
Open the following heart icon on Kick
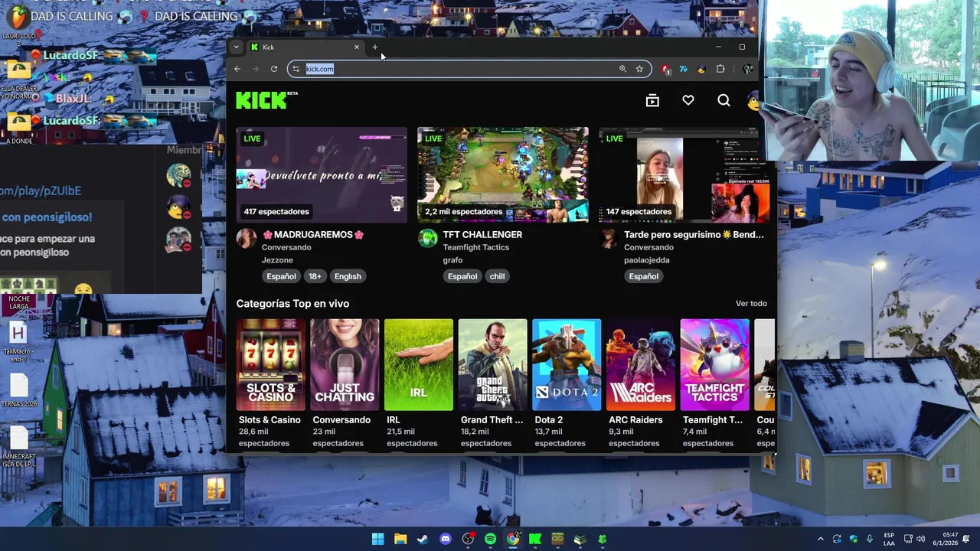point(688,100)
